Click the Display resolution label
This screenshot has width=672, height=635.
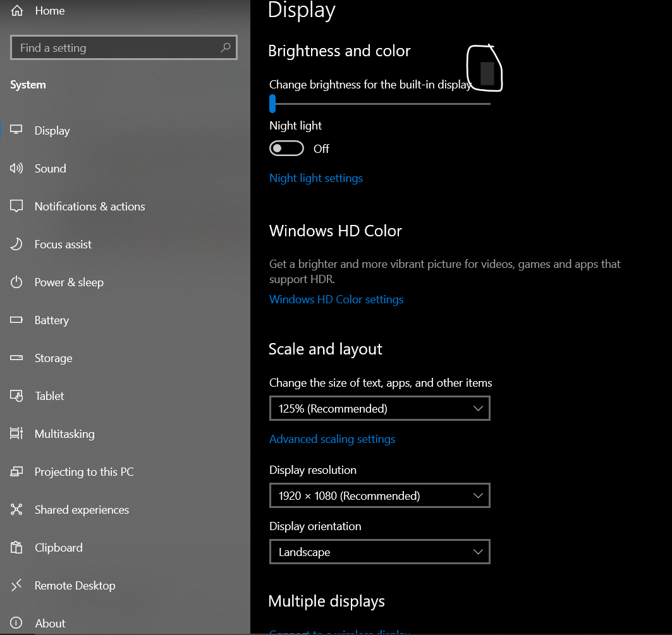click(313, 470)
